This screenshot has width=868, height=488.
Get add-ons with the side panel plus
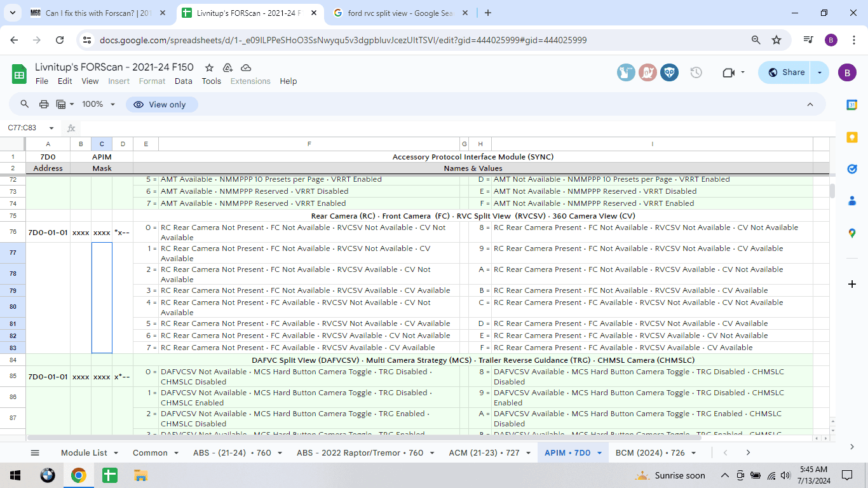click(x=852, y=284)
